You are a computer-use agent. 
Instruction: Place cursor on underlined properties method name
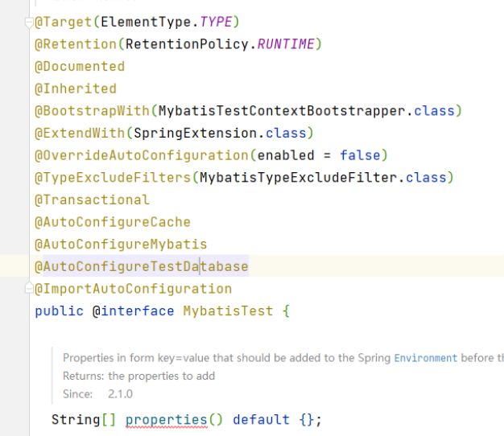pyautogui.click(x=166, y=420)
